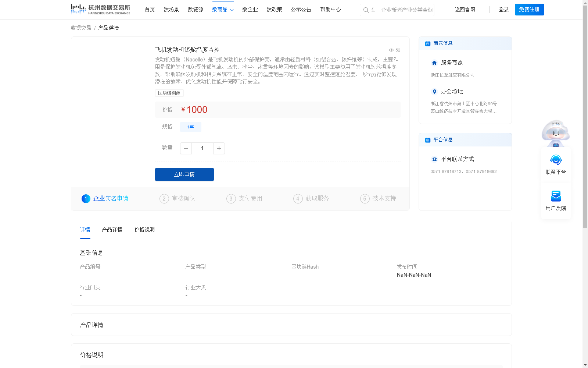The width and height of the screenshot is (588, 368).
Task: Open the 数企业 menu item
Action: pos(250,10)
